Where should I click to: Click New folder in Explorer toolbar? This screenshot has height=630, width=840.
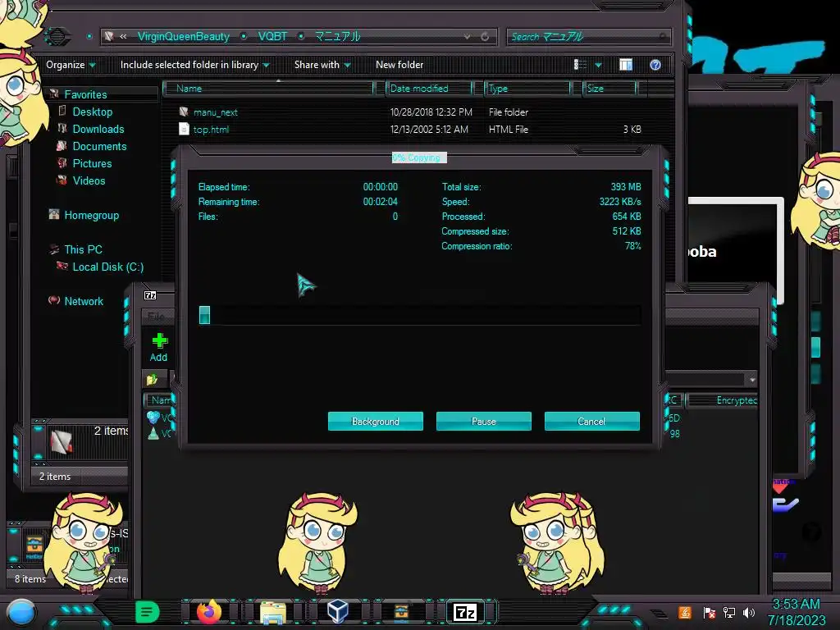click(399, 65)
